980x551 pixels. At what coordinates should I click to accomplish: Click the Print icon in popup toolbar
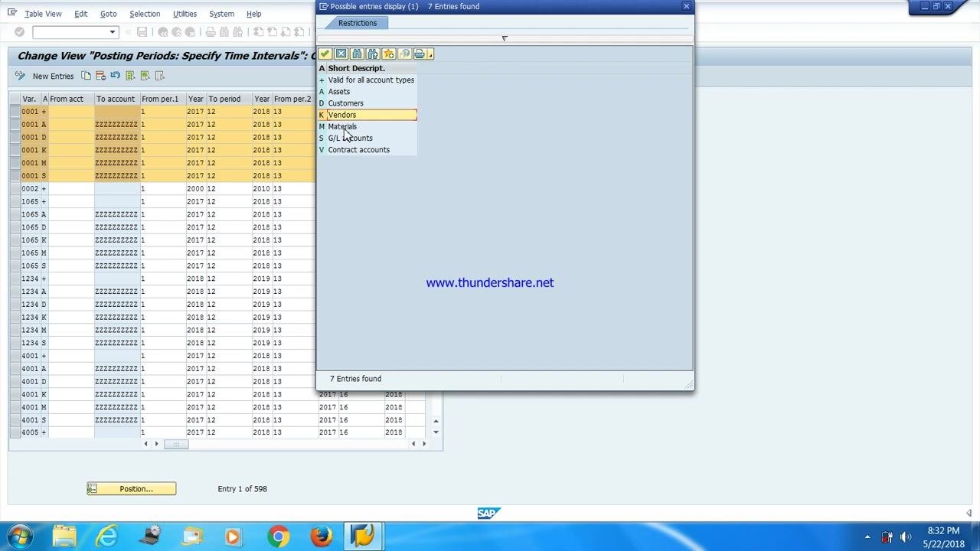click(420, 54)
